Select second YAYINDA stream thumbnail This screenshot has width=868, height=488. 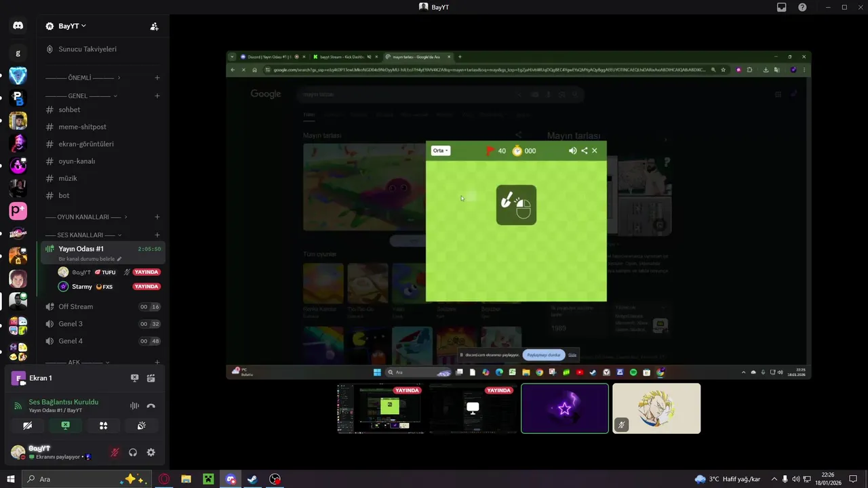coord(473,408)
